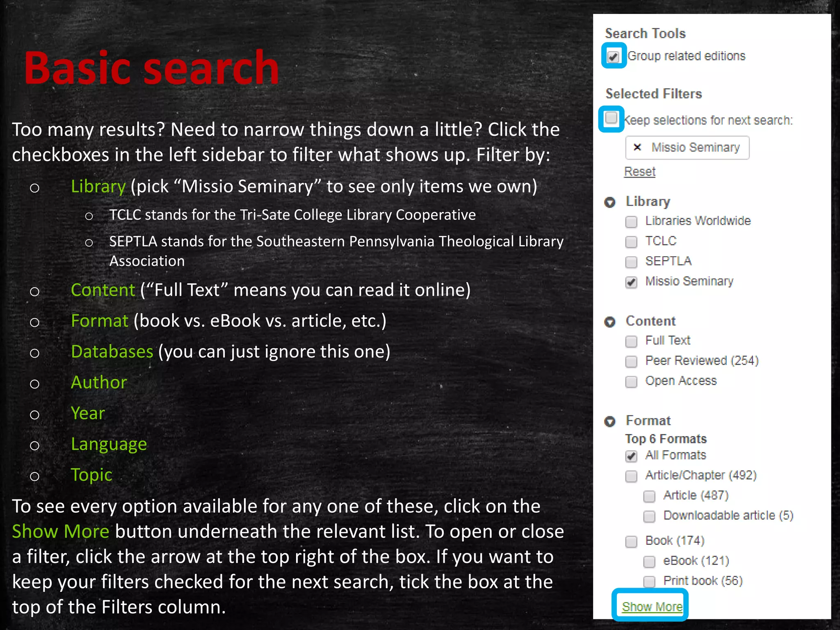Image resolution: width=840 pixels, height=630 pixels.
Task: Click the green Content bullet word
Action: (103, 290)
